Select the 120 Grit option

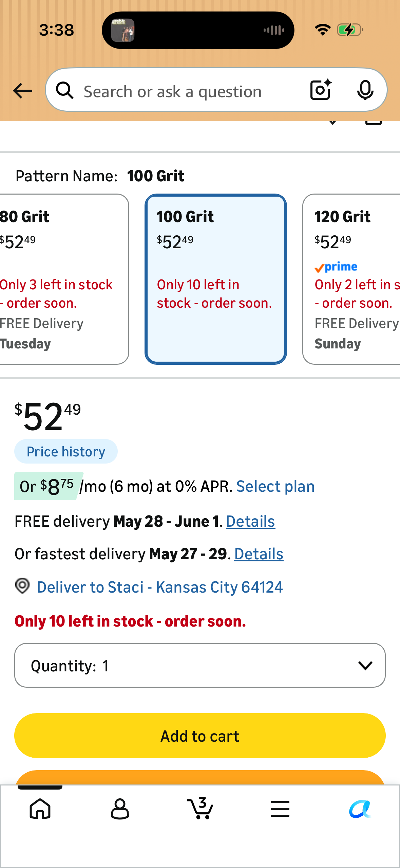point(351,279)
